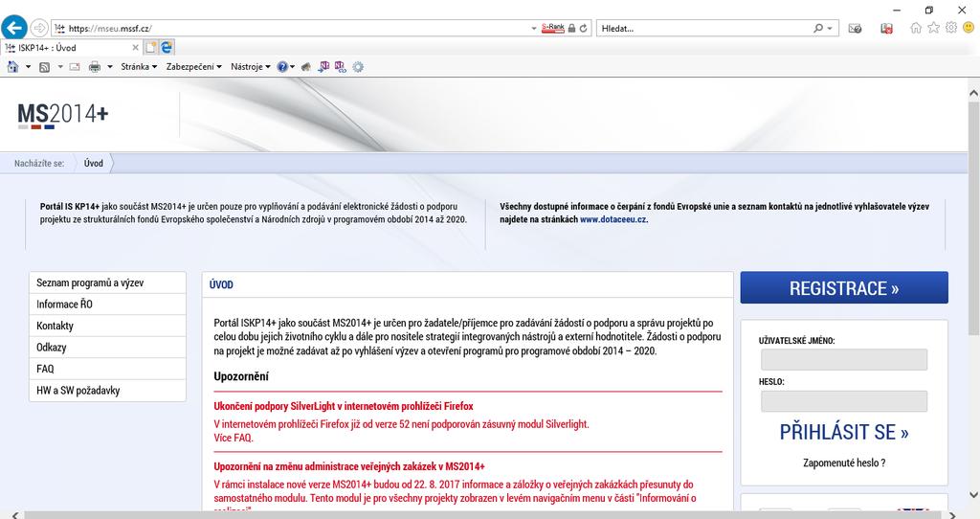Click the Úvod breadcrumb
Image resolution: width=980 pixels, height=519 pixels.
[x=94, y=163]
